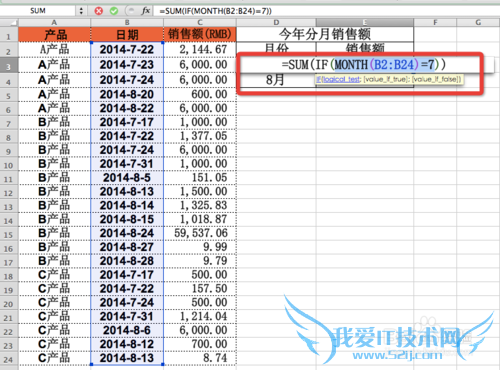The image size is (500, 370).
Task: Select row 3 header
Action: pyautogui.click(x=9, y=66)
